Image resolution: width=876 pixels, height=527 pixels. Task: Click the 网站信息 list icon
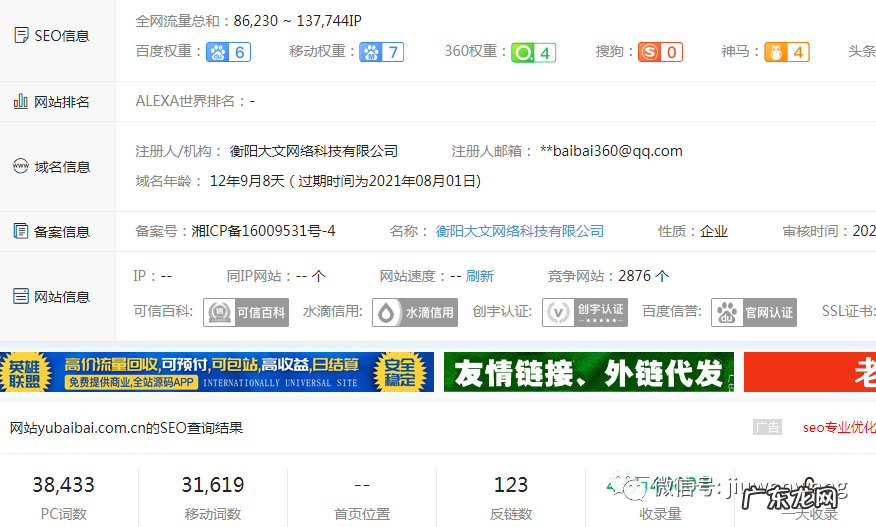coord(21,296)
